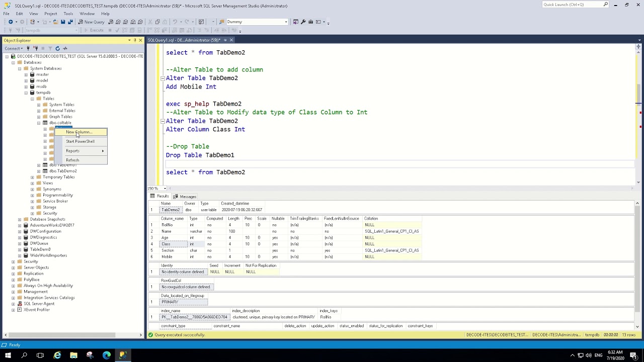Open the Dummy find combo box dropdown
The width and height of the screenshot is (644, 362).
click(286, 22)
